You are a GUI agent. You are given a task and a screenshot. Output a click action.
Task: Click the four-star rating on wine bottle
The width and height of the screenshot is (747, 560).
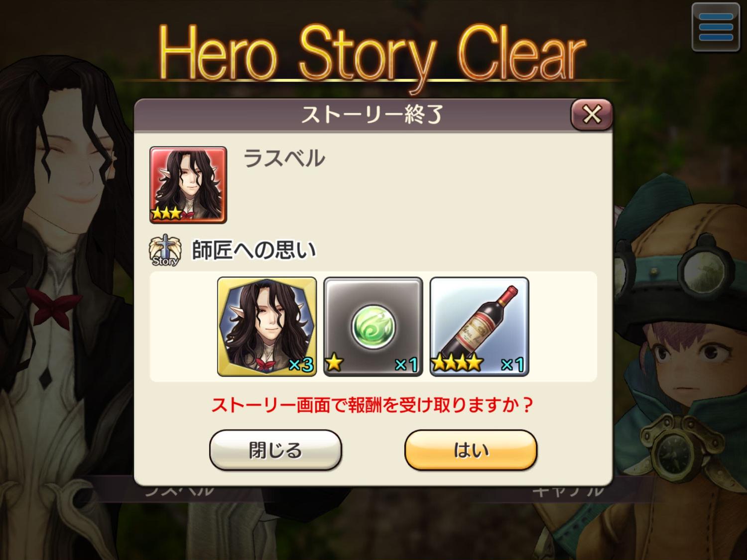click(457, 363)
